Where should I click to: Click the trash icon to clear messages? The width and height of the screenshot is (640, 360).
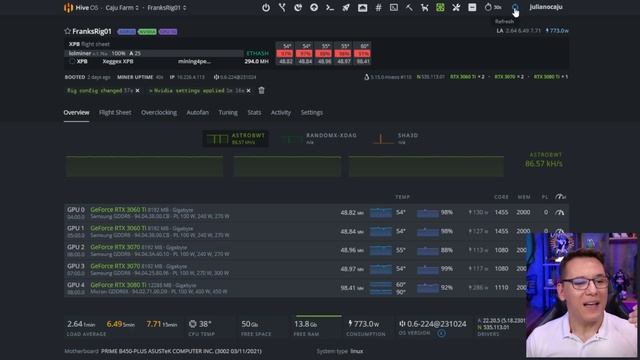[x=262, y=90]
